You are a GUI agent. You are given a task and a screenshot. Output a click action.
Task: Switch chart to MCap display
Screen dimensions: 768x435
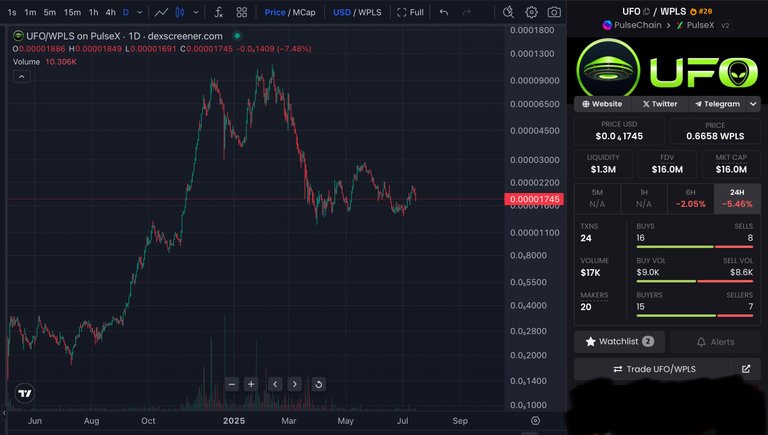pyautogui.click(x=304, y=12)
